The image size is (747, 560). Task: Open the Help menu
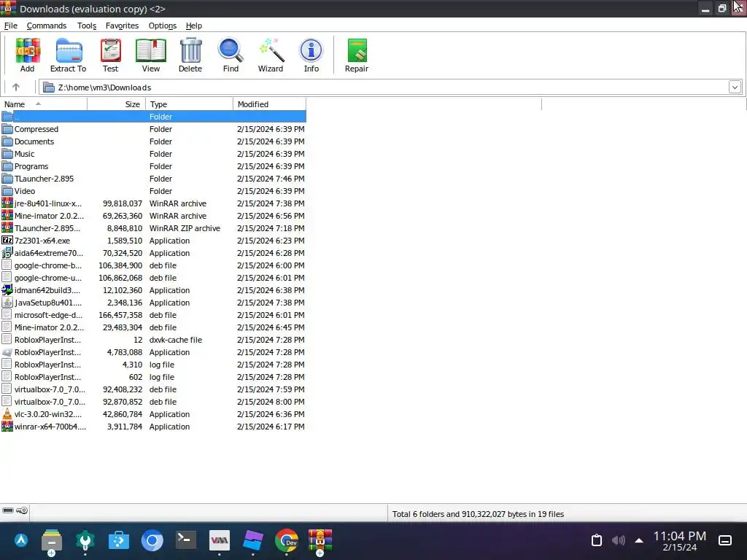(194, 26)
